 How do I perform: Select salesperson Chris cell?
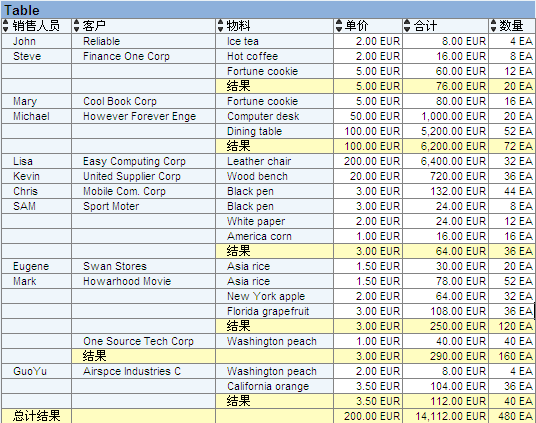coord(37,191)
